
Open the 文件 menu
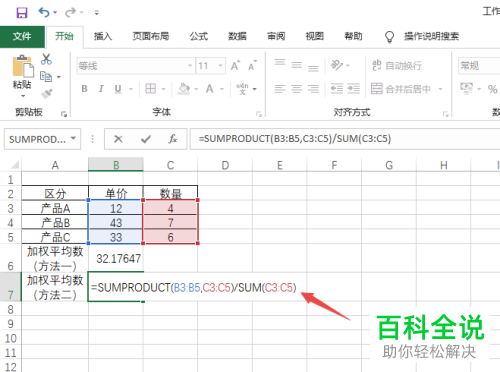[22, 36]
